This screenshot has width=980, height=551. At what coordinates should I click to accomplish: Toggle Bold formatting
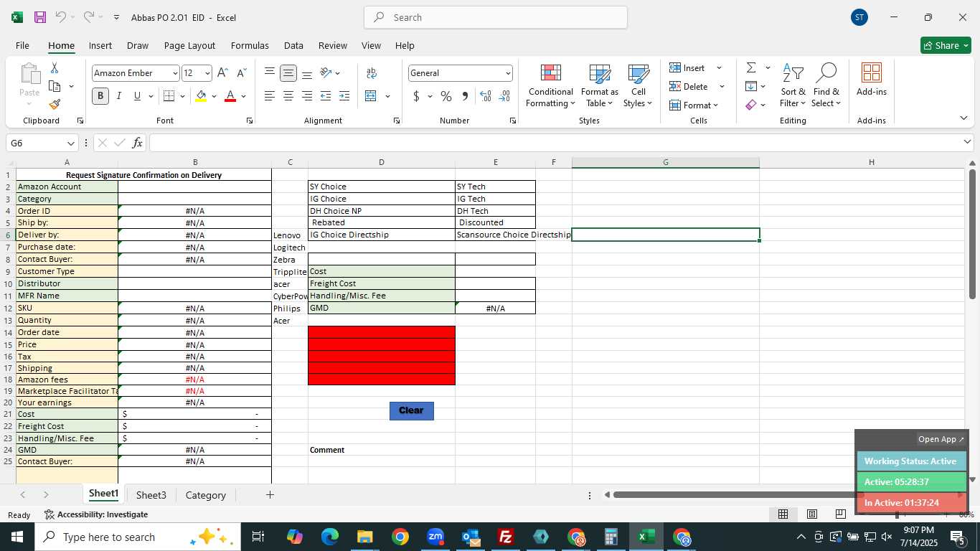(100, 96)
